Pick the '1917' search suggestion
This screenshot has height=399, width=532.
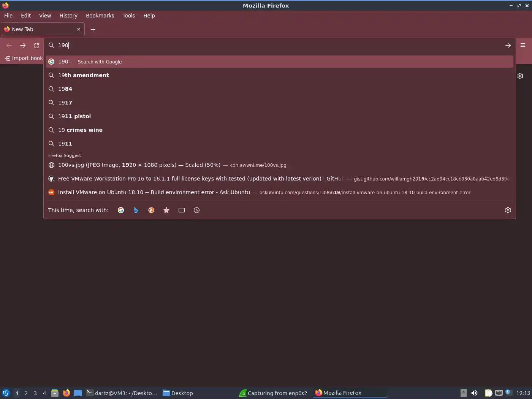point(280,103)
